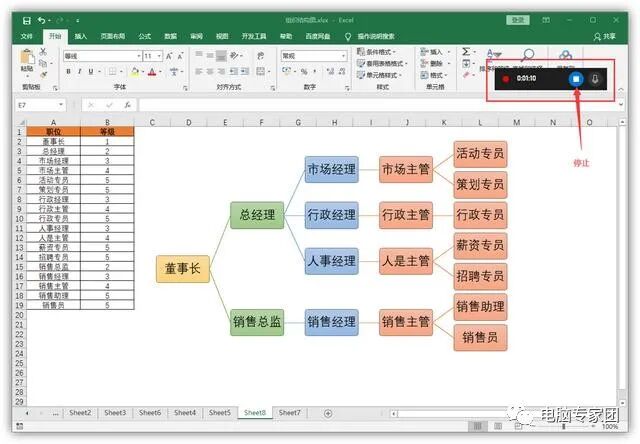Viewport: 640px width, 444px height.
Task: Switch to the 公式 Formulas tab
Action: click(x=144, y=36)
